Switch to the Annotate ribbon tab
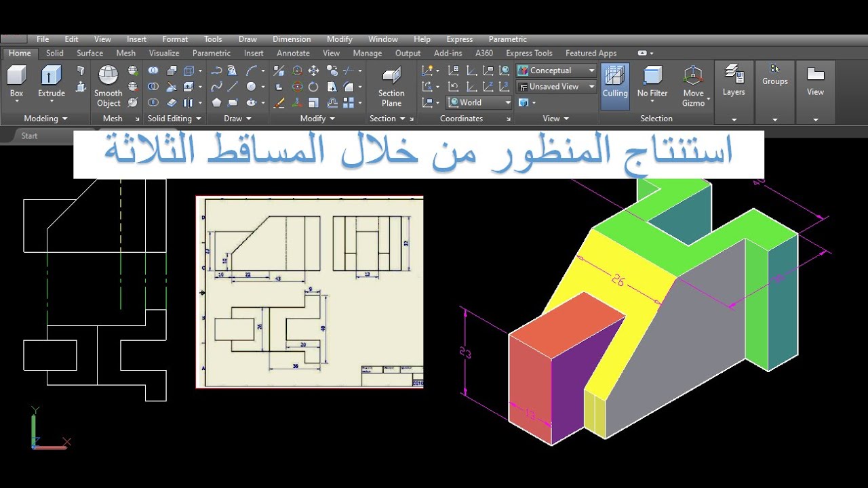The width and height of the screenshot is (868, 488). click(x=293, y=53)
